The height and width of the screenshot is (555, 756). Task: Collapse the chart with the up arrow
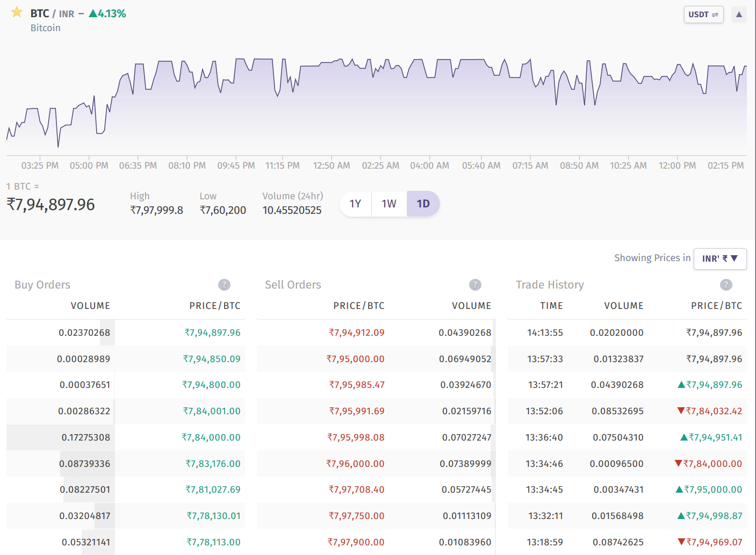[x=739, y=15]
